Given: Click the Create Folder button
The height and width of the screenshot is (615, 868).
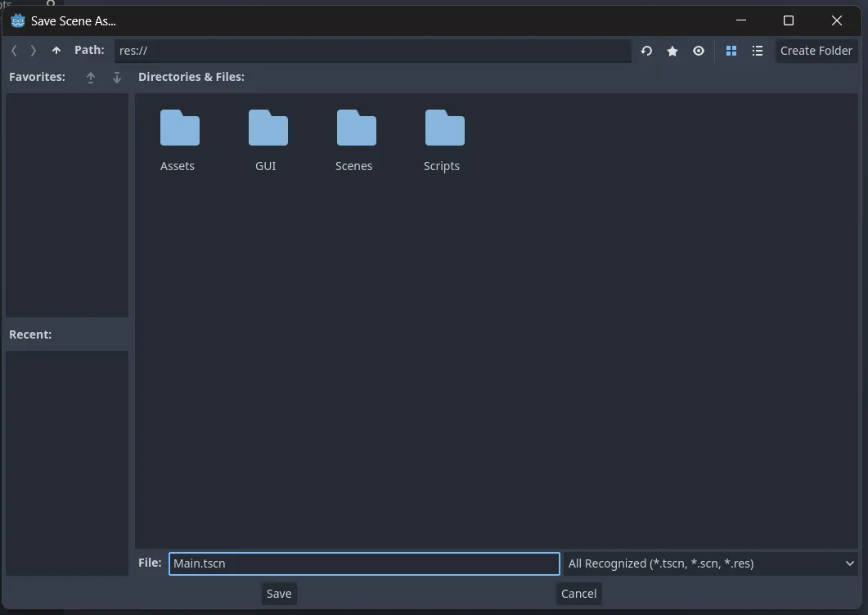Looking at the screenshot, I should point(816,51).
